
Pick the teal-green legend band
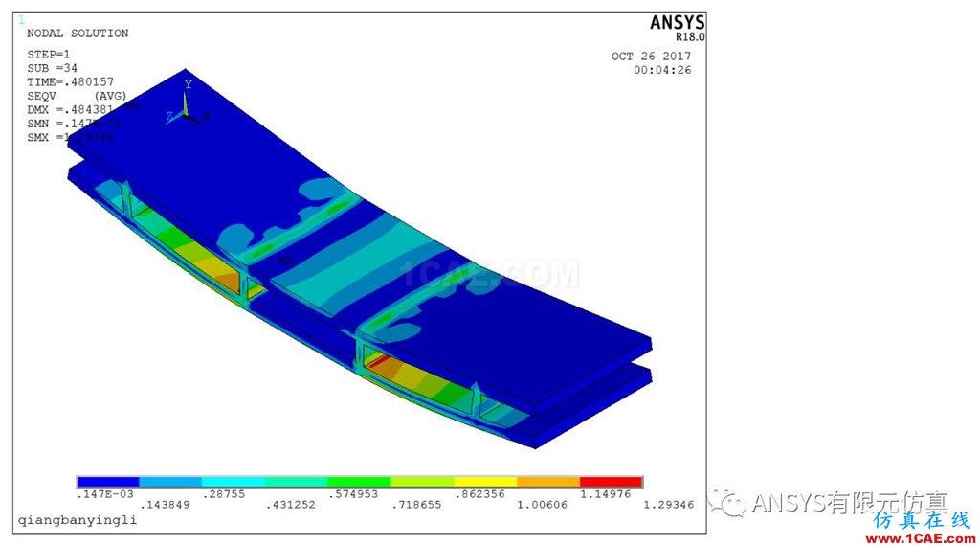pyautogui.click(x=297, y=482)
